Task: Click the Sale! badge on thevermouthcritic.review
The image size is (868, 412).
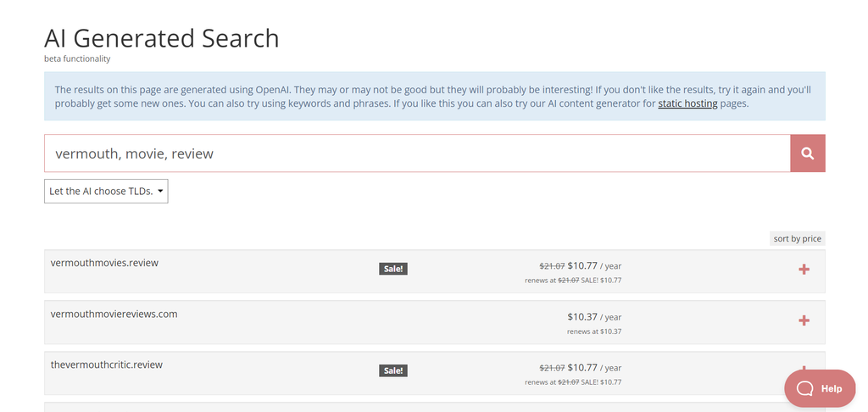Action: (392, 370)
